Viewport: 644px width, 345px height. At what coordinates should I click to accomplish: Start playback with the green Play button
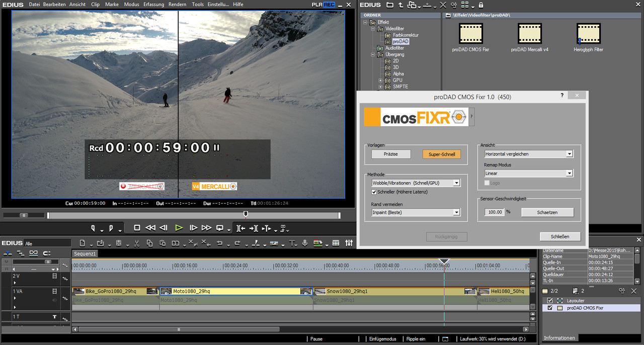pos(179,228)
